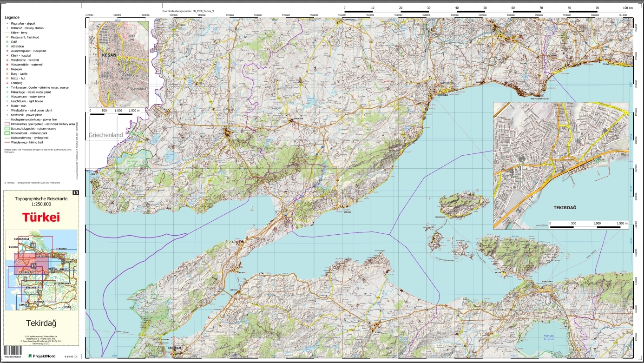Select the Museum icon in the legend
Image resolution: width=644 pixels, height=363 pixels.
tap(7, 69)
